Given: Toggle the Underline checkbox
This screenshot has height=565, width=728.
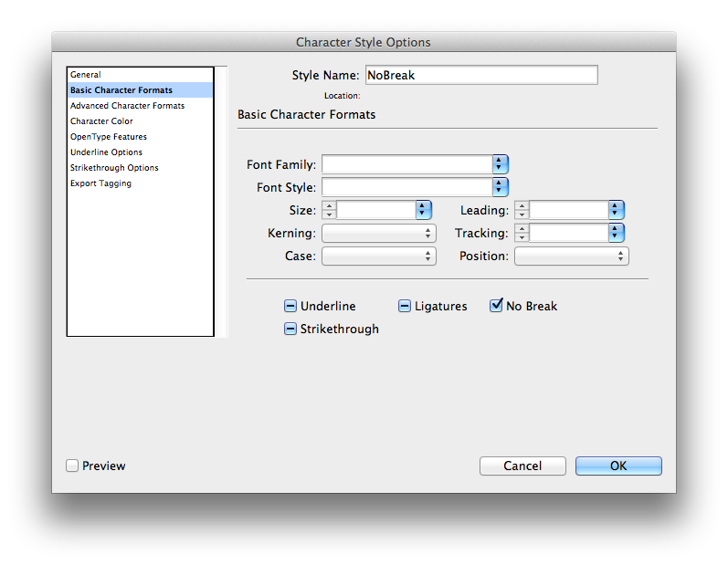Looking at the screenshot, I should pos(290,307).
